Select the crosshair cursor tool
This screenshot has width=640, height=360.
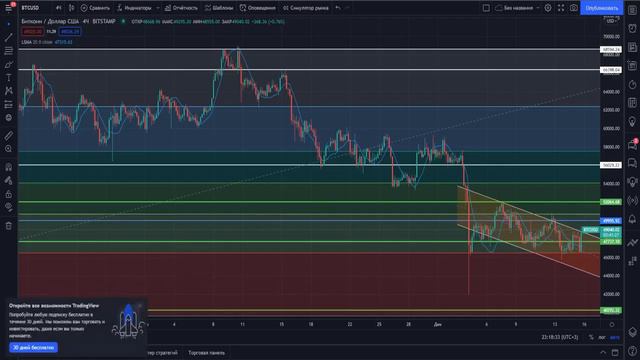(9, 24)
